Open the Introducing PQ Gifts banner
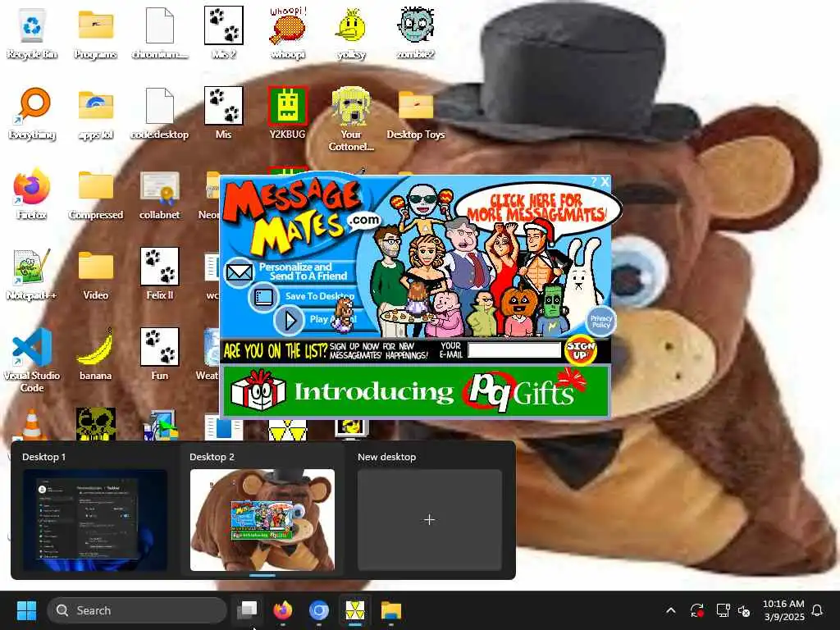 click(416, 391)
